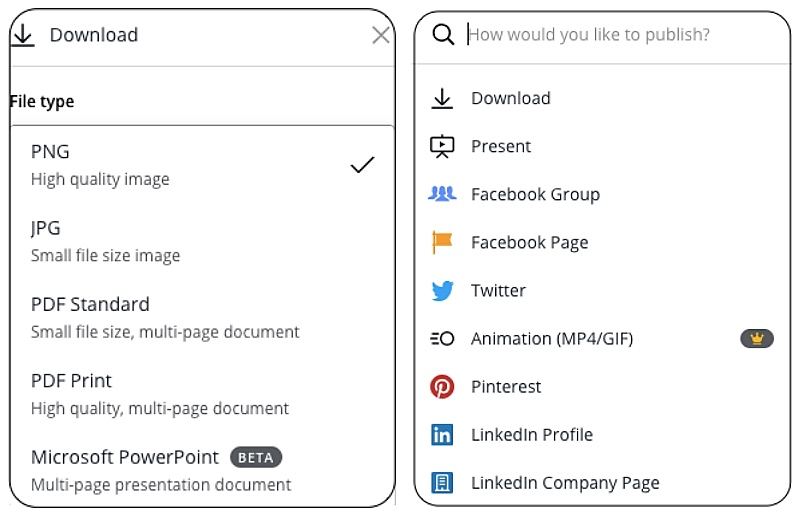Click 'High quality image' description text
The width and height of the screenshot is (800, 516).
(x=100, y=180)
